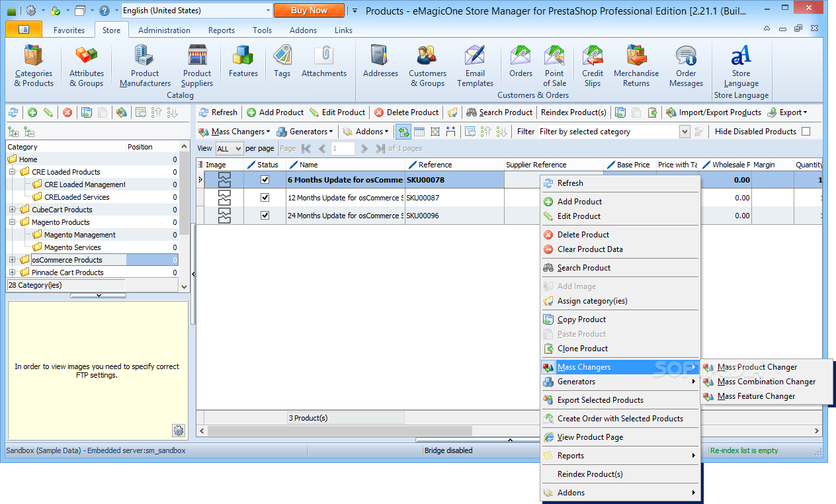Open Export toolbar dropdown
Image resolution: width=836 pixels, height=504 pixels.
(x=788, y=112)
